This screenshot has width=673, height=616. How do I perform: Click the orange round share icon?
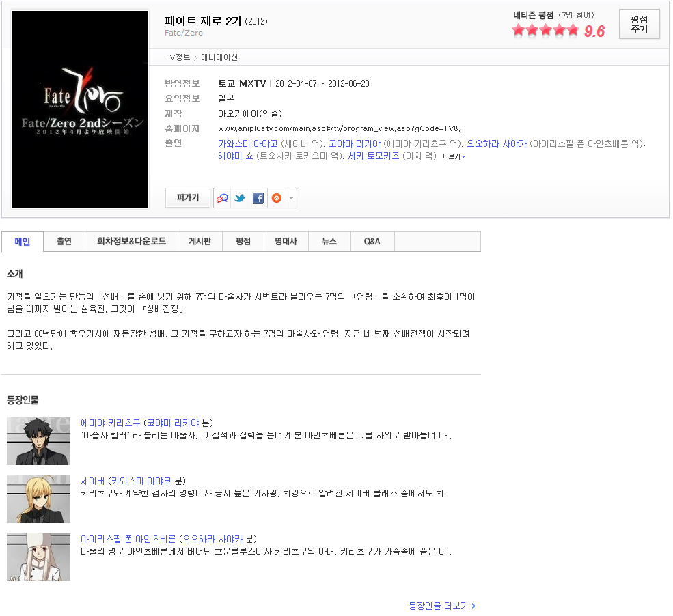(x=277, y=198)
